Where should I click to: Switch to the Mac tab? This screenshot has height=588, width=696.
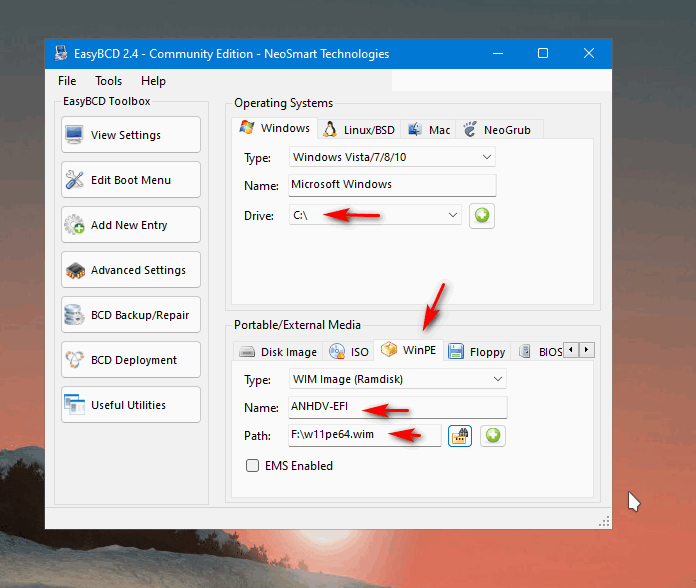click(x=428, y=130)
